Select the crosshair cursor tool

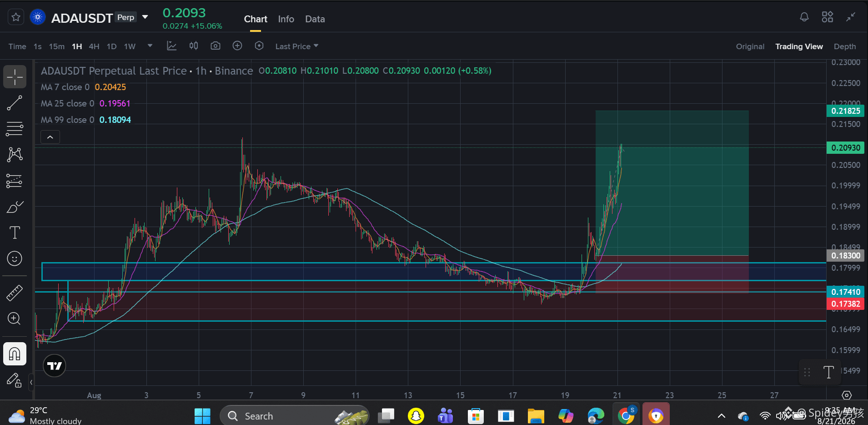coord(15,76)
